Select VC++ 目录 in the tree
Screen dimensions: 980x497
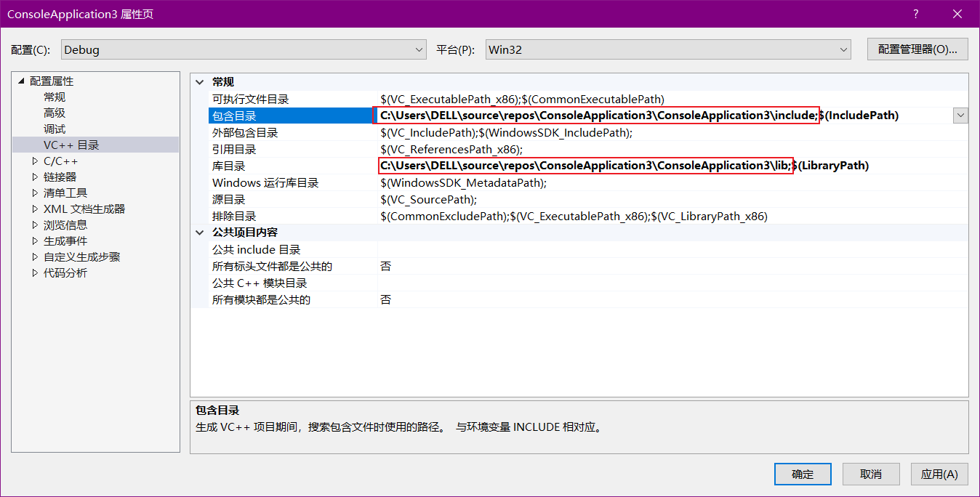click(71, 145)
